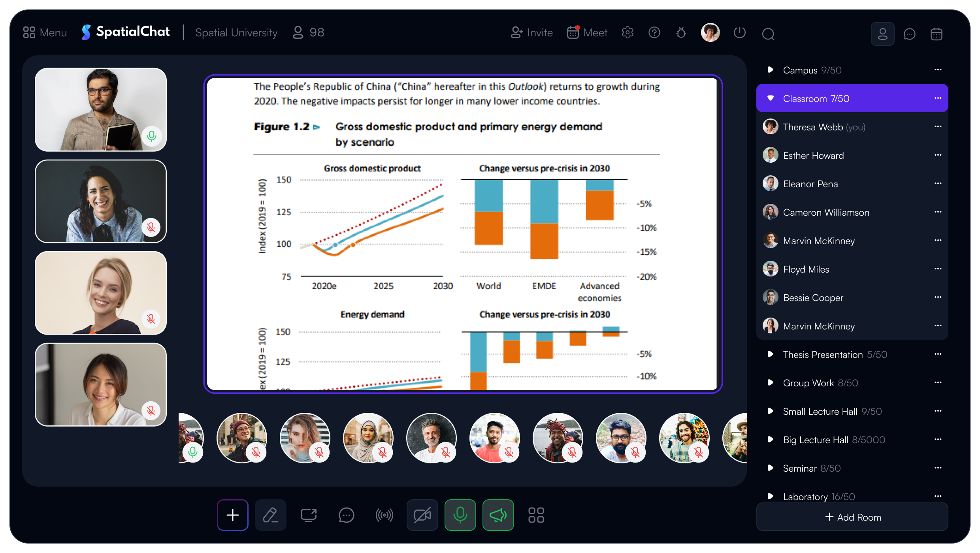Screen dimensions: 980x553
Task: Open the calendar panel icon at top right
Action: pos(936,34)
